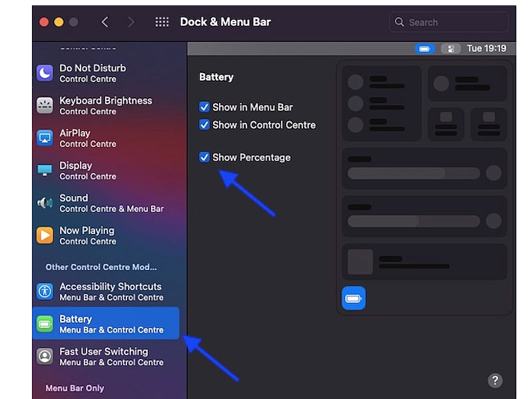Go forward with the right chevron
Viewport: 532px width, 399px height.
131,23
